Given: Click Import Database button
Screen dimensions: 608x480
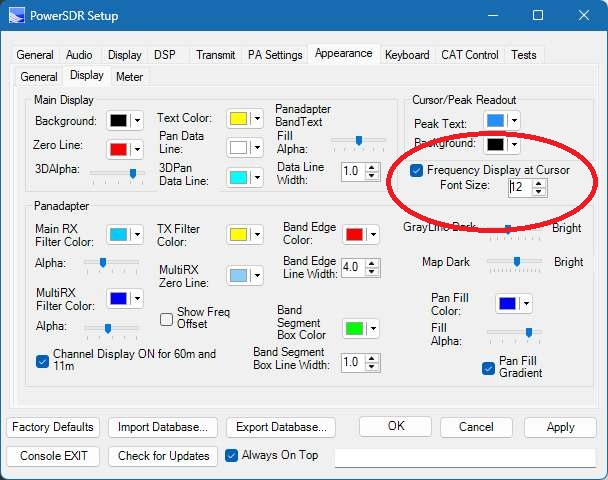Looking at the screenshot, I should (x=163, y=427).
